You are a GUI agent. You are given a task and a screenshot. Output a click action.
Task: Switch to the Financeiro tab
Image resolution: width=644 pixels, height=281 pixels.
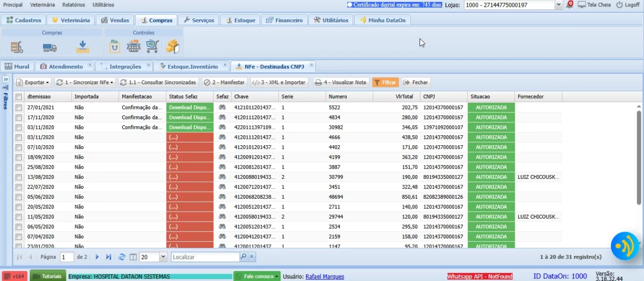(x=284, y=20)
